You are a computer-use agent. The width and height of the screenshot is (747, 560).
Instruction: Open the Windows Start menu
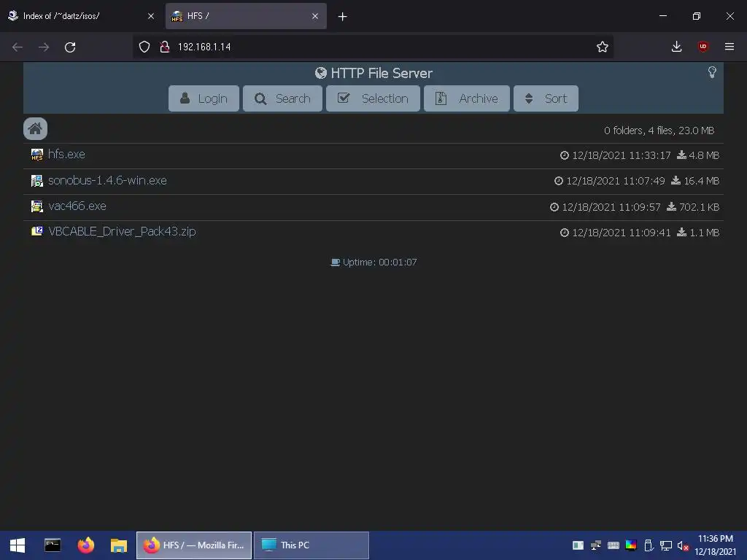coord(18,545)
